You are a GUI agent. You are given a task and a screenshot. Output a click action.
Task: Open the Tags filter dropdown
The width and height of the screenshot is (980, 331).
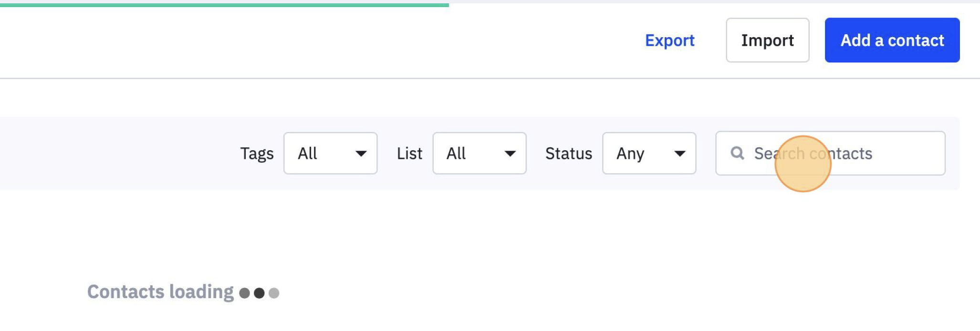coord(330,153)
